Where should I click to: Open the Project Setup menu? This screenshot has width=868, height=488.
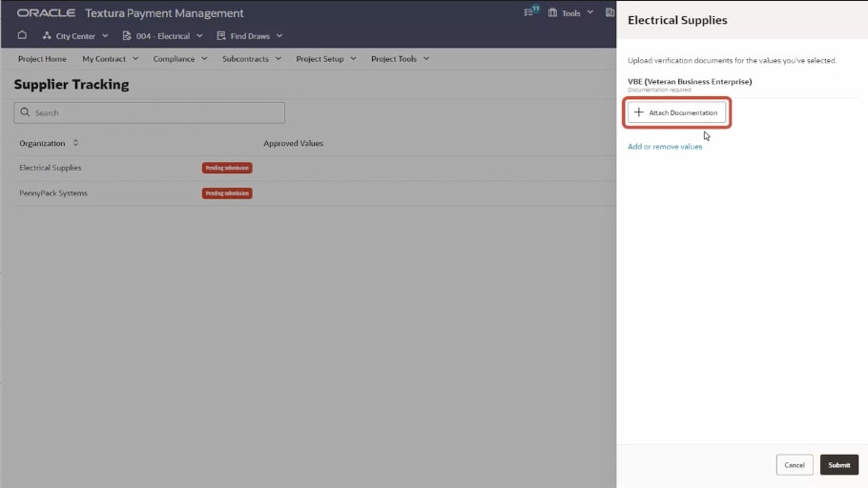click(326, 59)
